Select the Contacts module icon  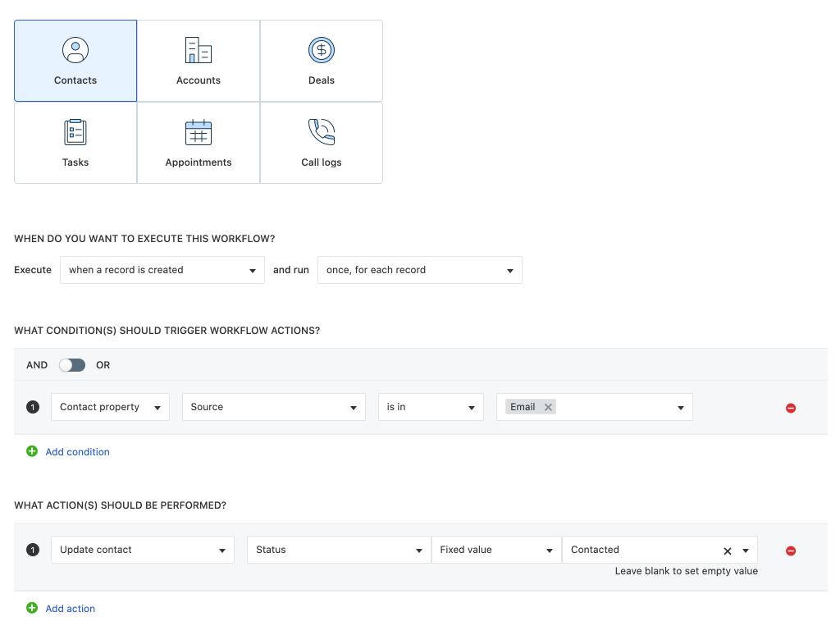pos(75,51)
